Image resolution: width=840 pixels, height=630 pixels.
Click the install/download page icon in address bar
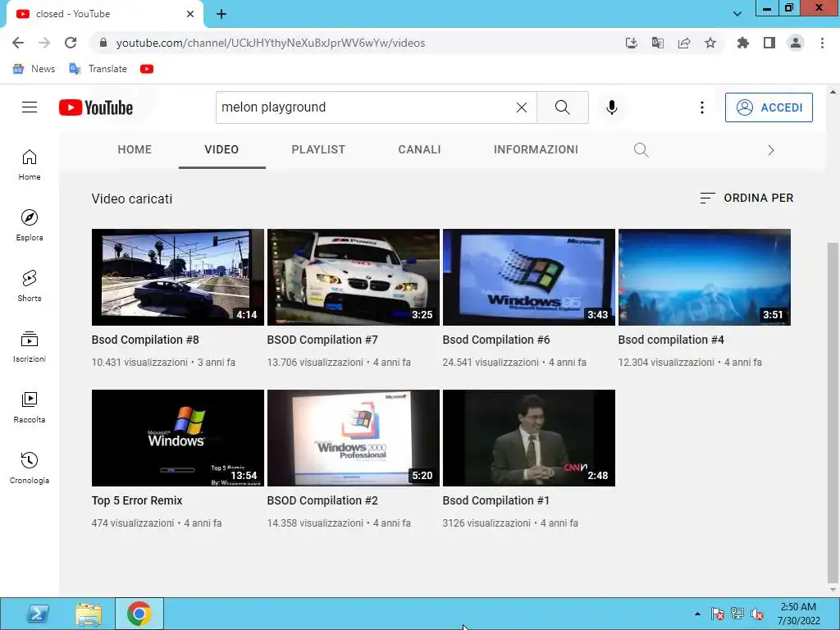[632, 43]
